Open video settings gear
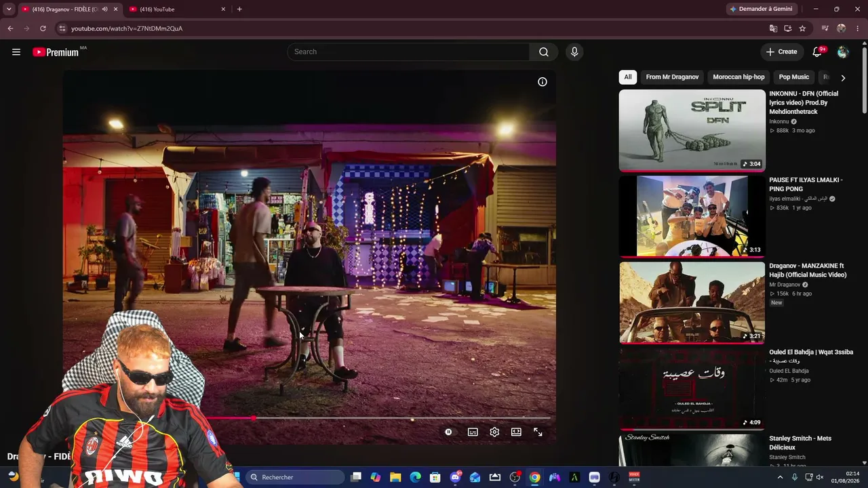The image size is (868, 488). [x=494, y=432]
